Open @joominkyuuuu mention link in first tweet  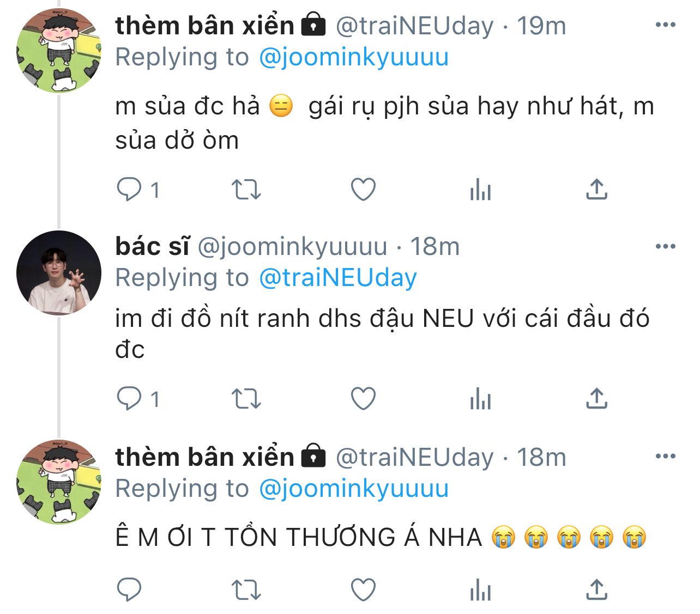tap(353, 57)
